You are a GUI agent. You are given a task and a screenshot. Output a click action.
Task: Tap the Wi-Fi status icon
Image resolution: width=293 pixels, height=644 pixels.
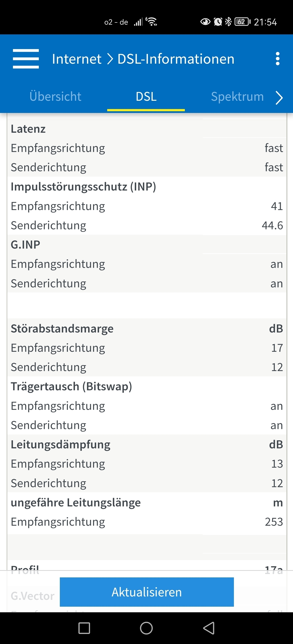tap(151, 22)
